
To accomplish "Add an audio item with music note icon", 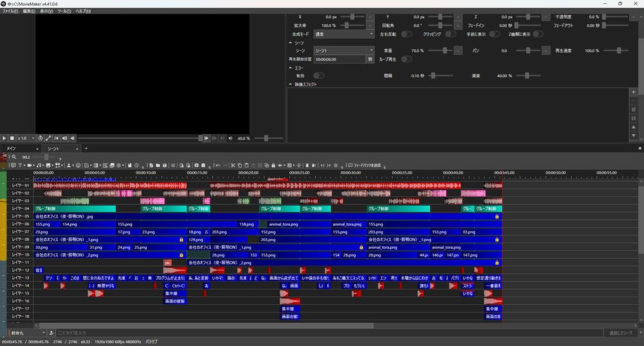I will (x=39, y=165).
